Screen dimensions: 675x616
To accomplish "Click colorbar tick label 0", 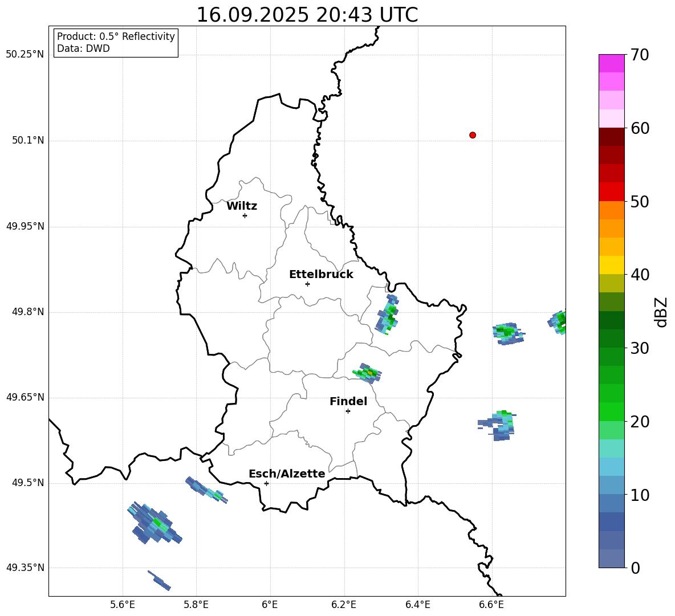I will click(x=636, y=568).
